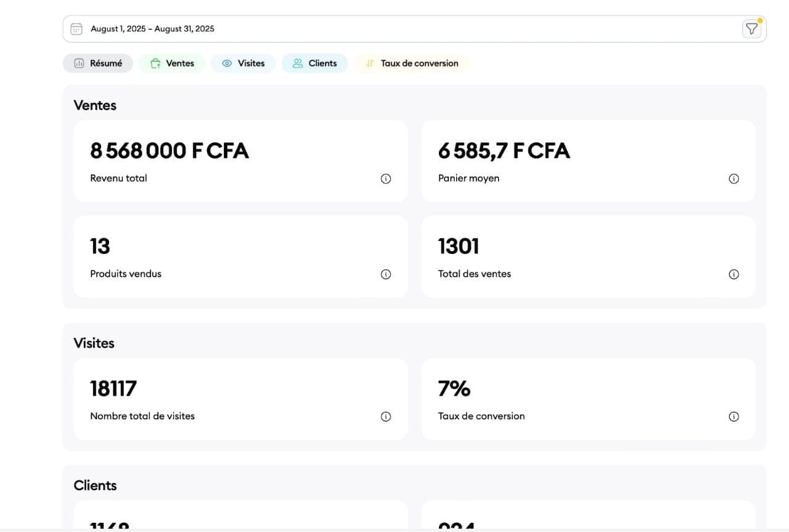
Task: Click info icon beside Produits vendus
Action: point(386,274)
